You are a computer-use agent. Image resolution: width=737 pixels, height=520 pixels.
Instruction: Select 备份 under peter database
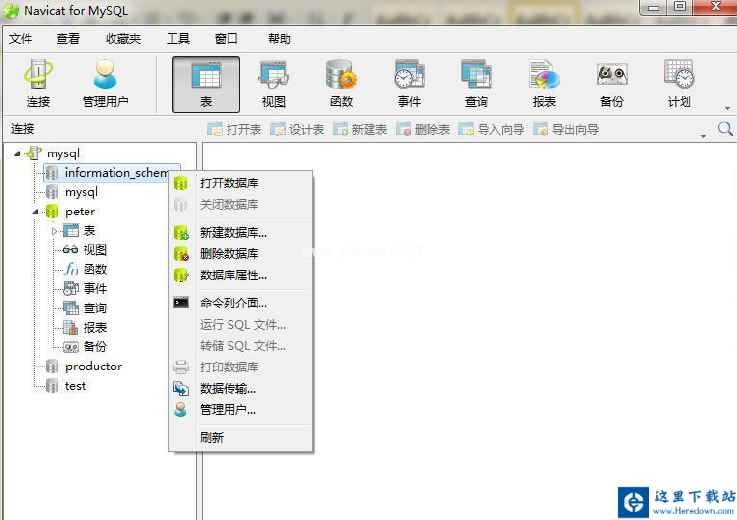click(x=95, y=347)
